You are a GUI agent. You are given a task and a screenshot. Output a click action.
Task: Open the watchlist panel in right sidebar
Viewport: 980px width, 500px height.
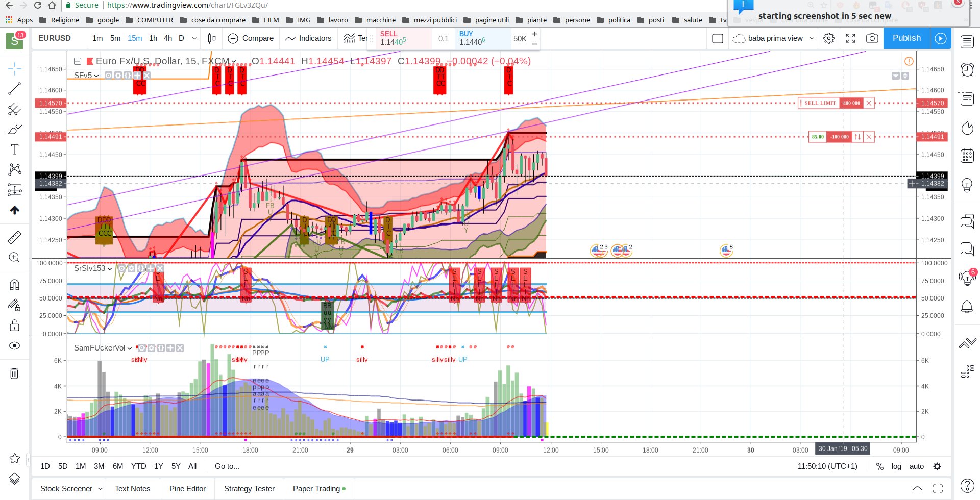click(967, 42)
